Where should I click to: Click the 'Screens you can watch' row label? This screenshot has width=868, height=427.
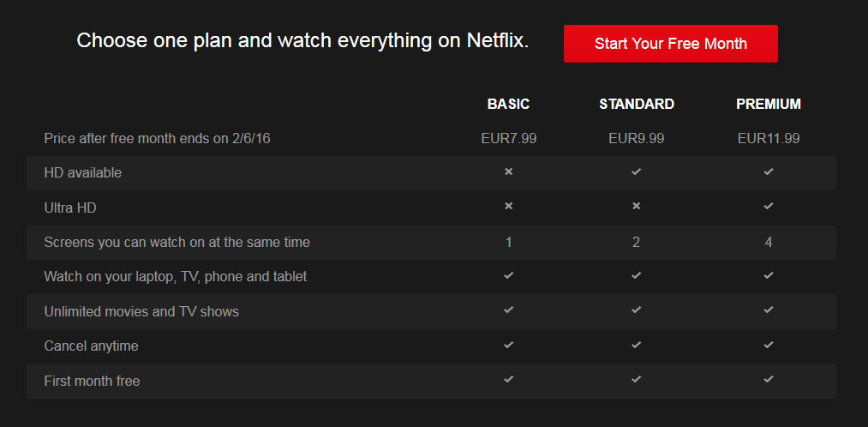[177, 242]
